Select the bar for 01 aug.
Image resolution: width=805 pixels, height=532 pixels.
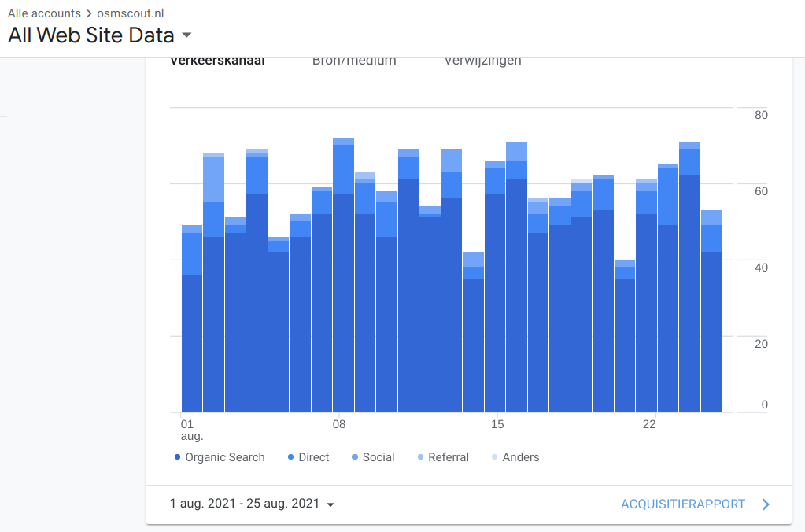coord(192,319)
